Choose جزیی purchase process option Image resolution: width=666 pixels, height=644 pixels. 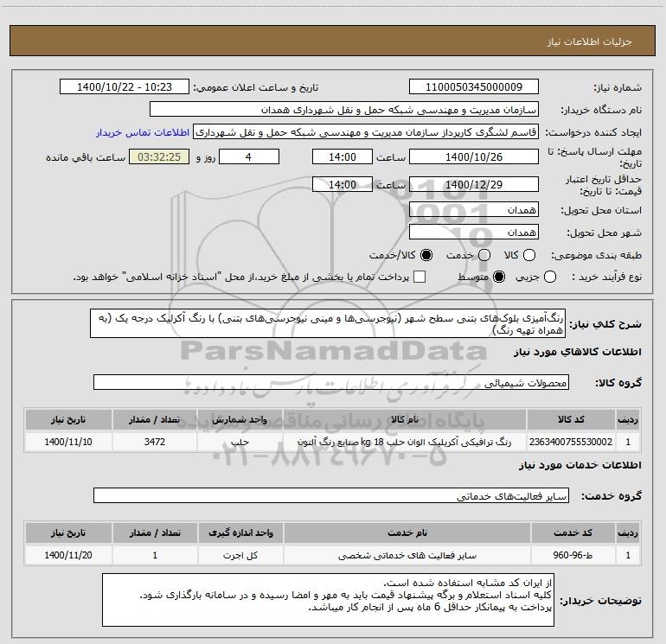550,277
